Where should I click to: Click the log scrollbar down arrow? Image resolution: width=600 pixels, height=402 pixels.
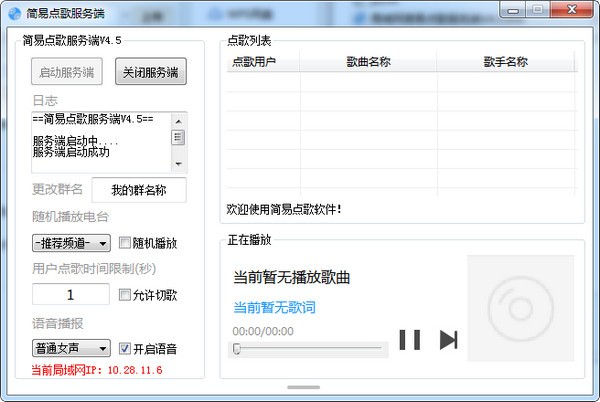pyautogui.click(x=178, y=164)
